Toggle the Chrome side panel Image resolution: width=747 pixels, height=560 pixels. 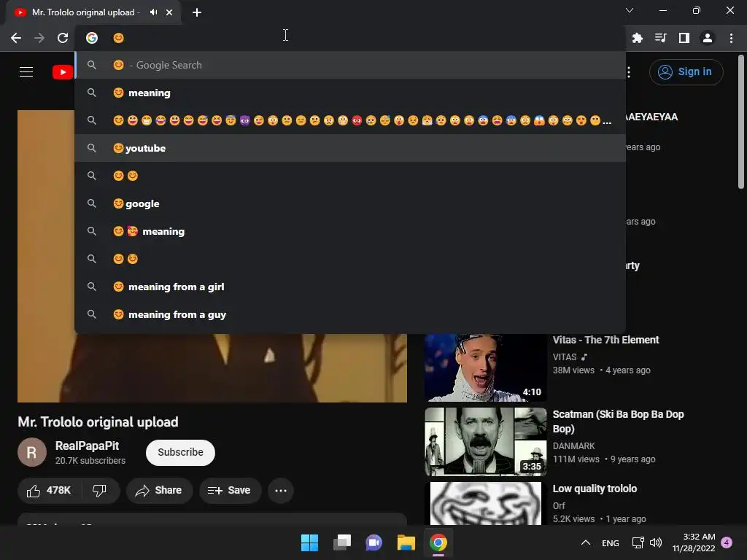click(x=684, y=38)
